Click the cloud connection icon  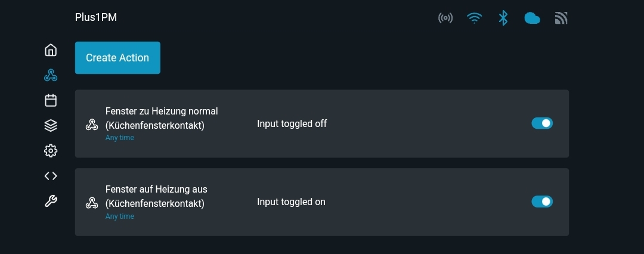[532, 18]
